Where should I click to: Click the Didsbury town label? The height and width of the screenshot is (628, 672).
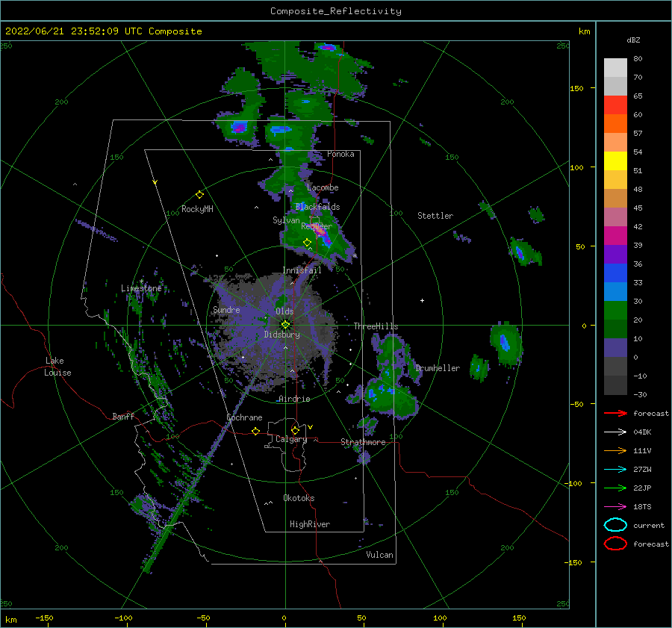tap(281, 335)
